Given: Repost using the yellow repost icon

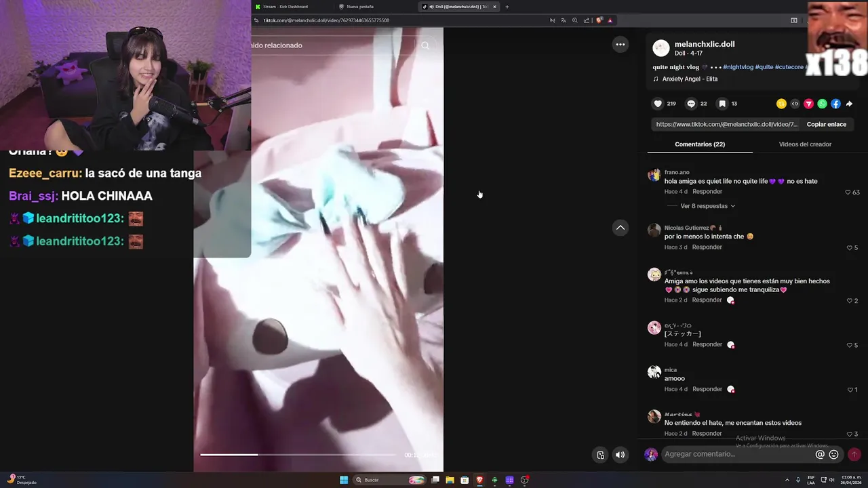Looking at the screenshot, I should tap(781, 104).
